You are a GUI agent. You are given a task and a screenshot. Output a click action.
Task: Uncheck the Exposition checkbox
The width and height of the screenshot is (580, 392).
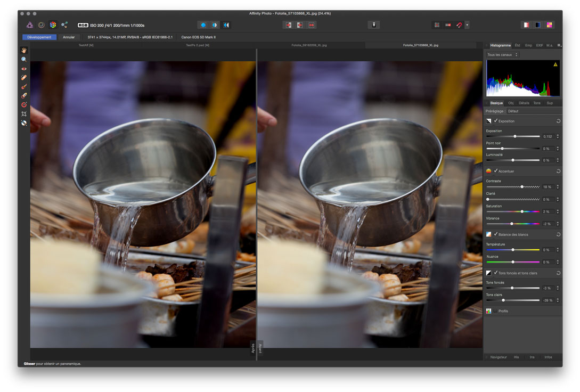point(496,120)
